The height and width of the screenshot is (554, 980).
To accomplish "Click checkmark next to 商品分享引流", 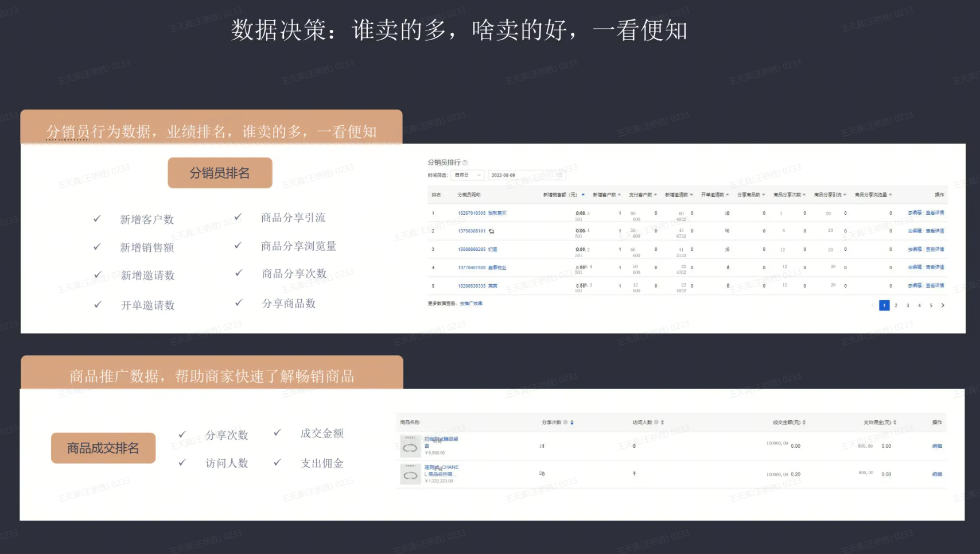I will [x=238, y=217].
